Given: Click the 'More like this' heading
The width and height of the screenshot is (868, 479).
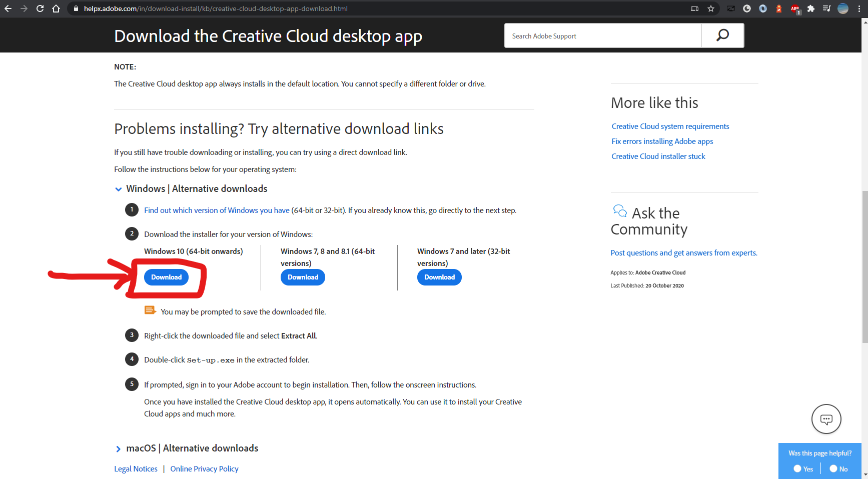Looking at the screenshot, I should pos(654,103).
